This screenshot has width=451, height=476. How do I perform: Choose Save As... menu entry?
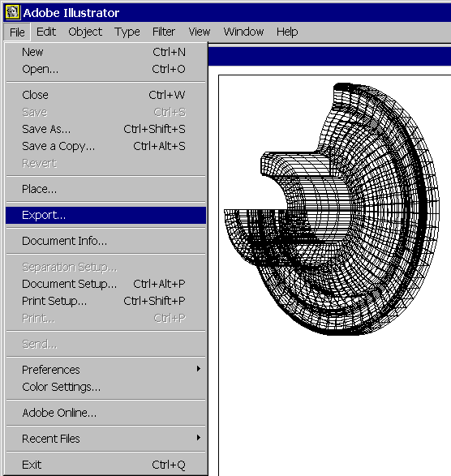point(105,129)
